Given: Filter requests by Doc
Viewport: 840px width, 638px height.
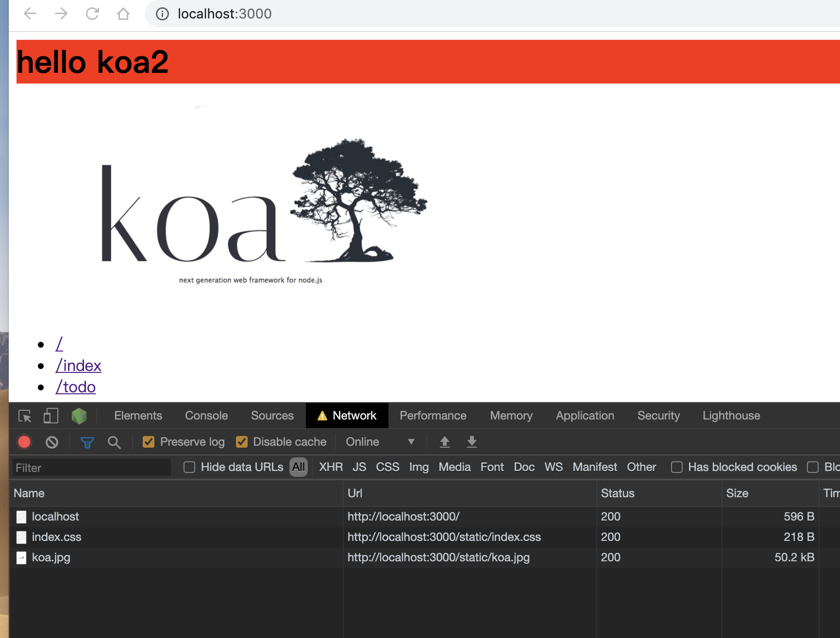Looking at the screenshot, I should coord(524,467).
